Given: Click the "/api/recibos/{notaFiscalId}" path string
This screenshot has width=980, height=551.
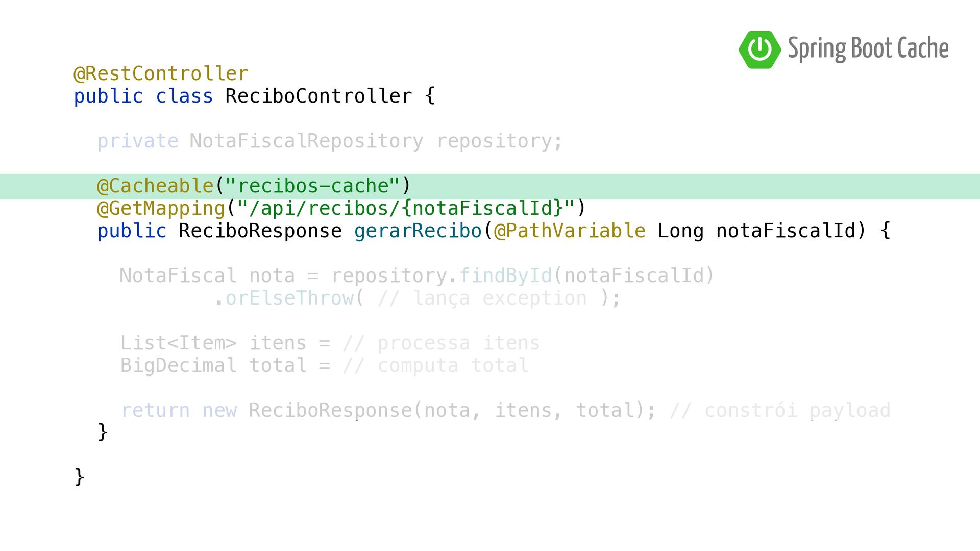Looking at the screenshot, I should [x=406, y=208].
